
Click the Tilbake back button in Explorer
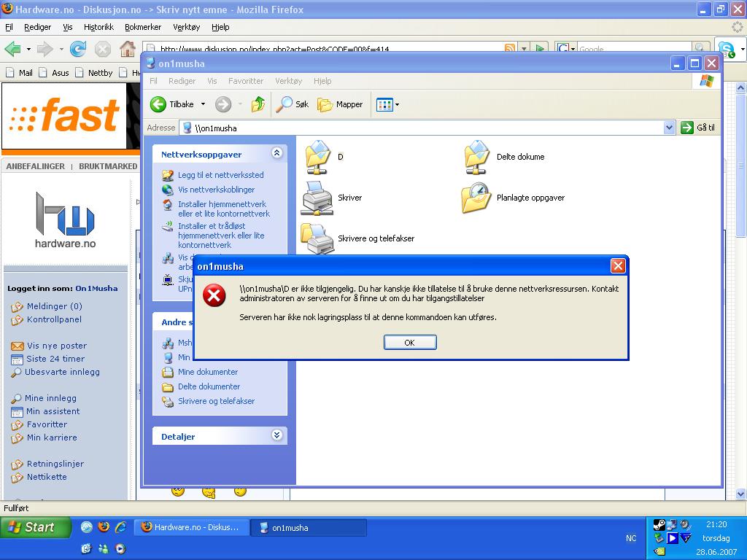(x=172, y=104)
